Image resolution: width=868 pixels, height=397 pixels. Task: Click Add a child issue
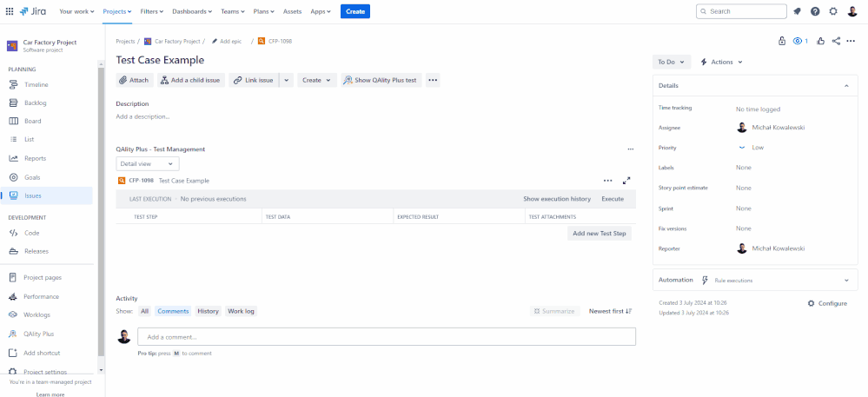(x=191, y=80)
